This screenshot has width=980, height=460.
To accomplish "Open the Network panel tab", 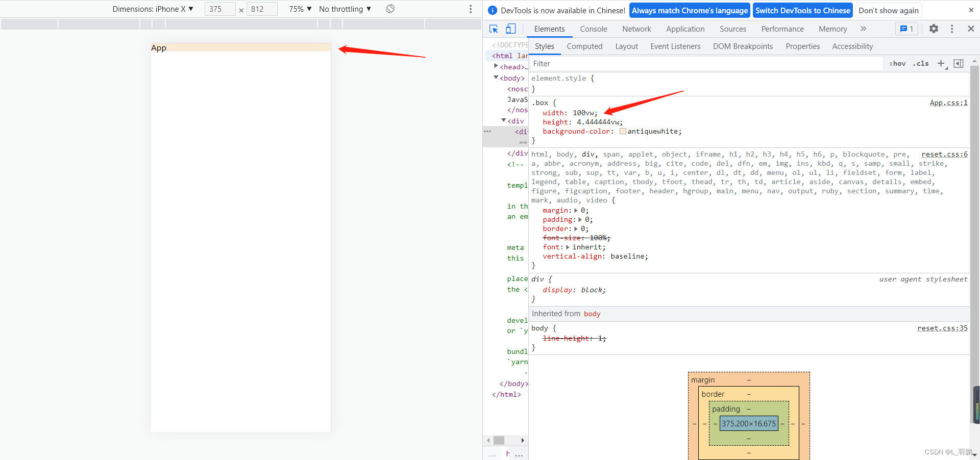I will click(636, 29).
